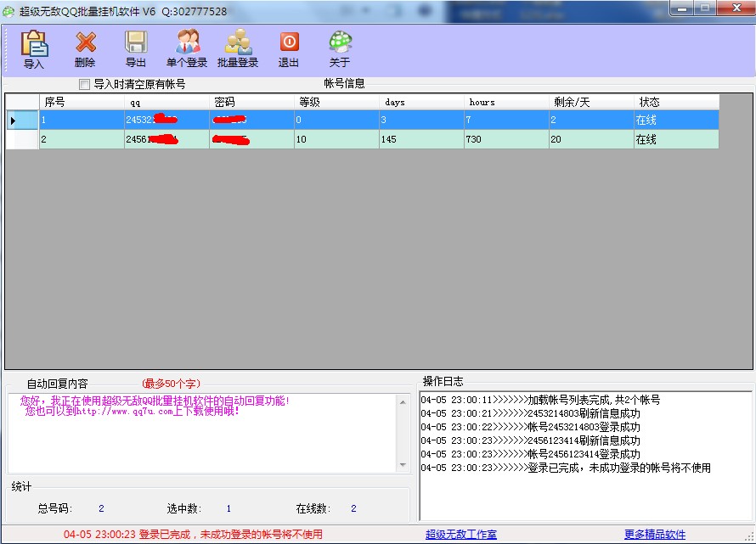Open 单个登录 single login

[187, 48]
